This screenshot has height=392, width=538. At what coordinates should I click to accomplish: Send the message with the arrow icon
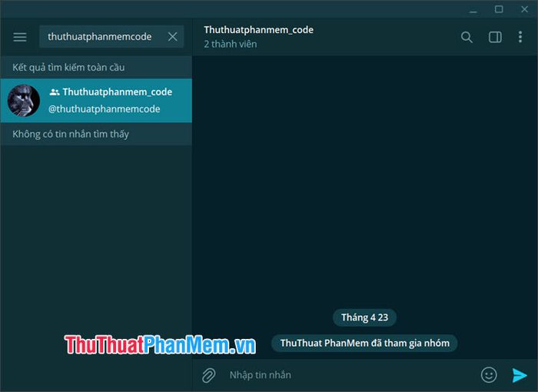click(x=520, y=375)
